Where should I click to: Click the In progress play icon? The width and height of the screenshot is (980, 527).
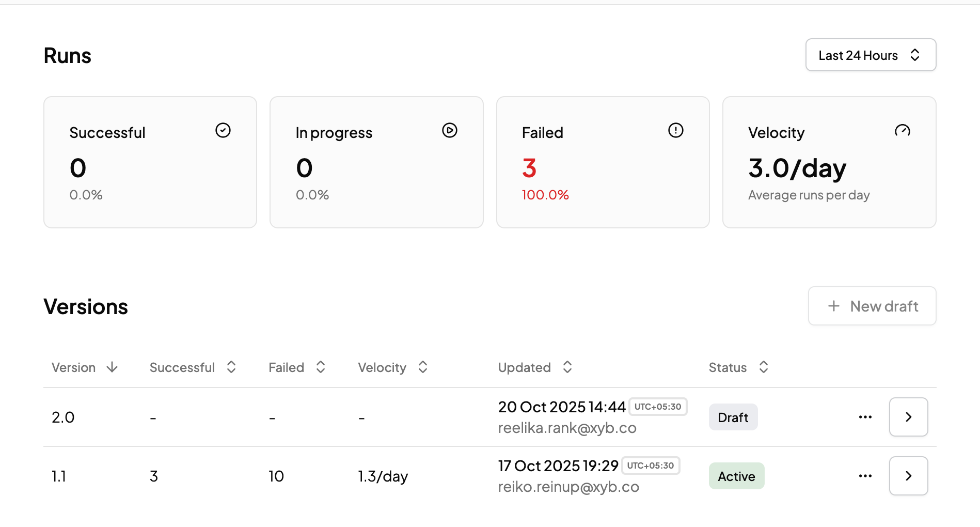(x=450, y=130)
